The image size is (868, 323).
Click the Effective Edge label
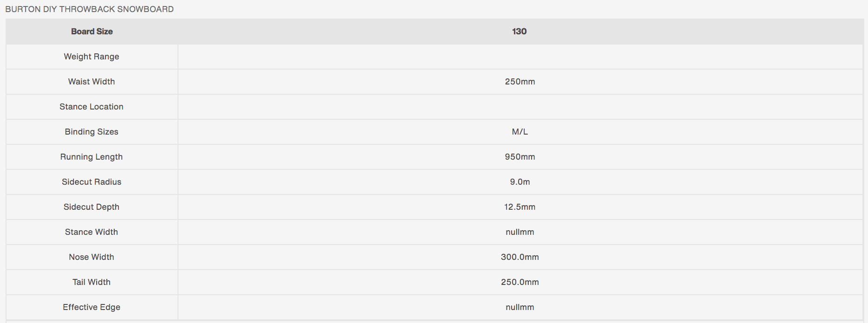click(92, 307)
